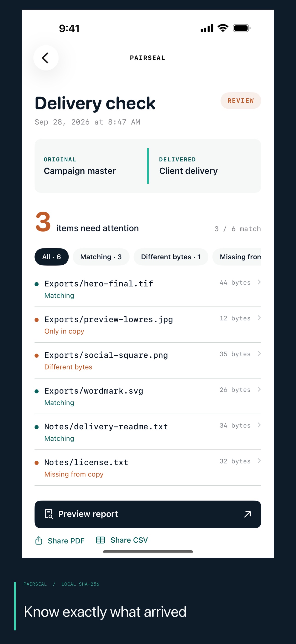The height and width of the screenshot is (644, 296).
Task: Tap the '3 / 6 match' summary
Action: tap(238, 229)
